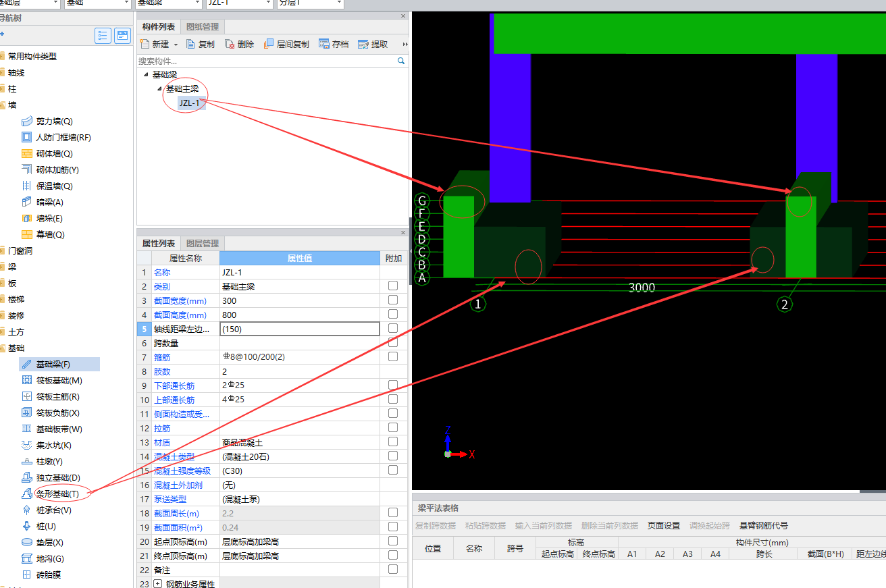The width and height of the screenshot is (886, 588).
Task: Click the search magnifier in component search
Action: [401, 61]
